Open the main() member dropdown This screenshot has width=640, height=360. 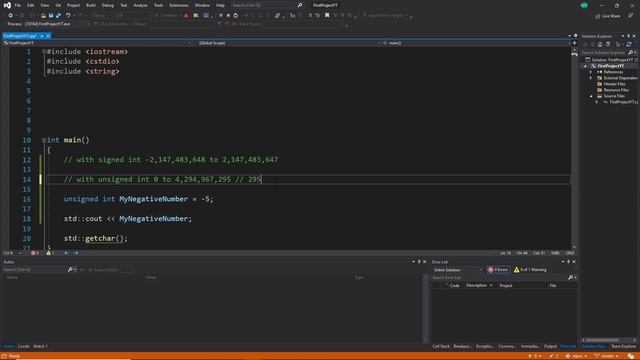pyautogui.click(x=477, y=43)
